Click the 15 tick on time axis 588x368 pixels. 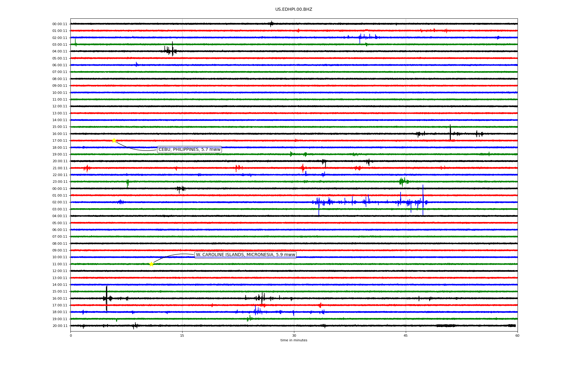tap(182, 335)
